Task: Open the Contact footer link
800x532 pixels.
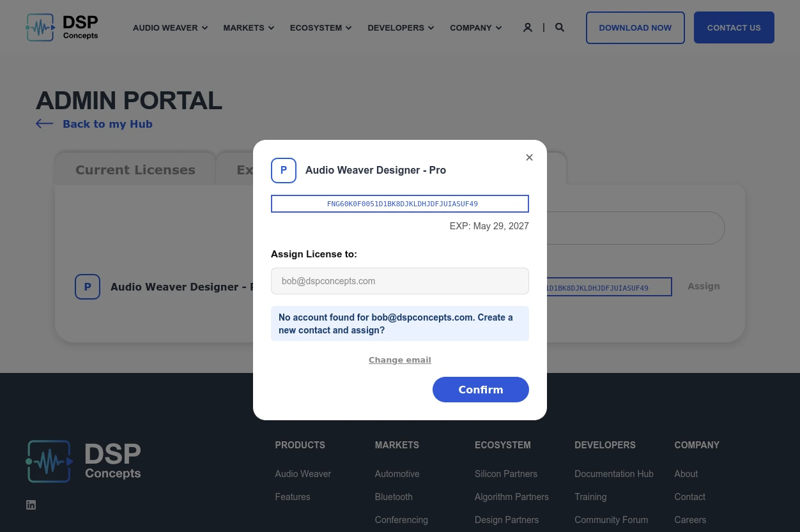Action: point(690,497)
